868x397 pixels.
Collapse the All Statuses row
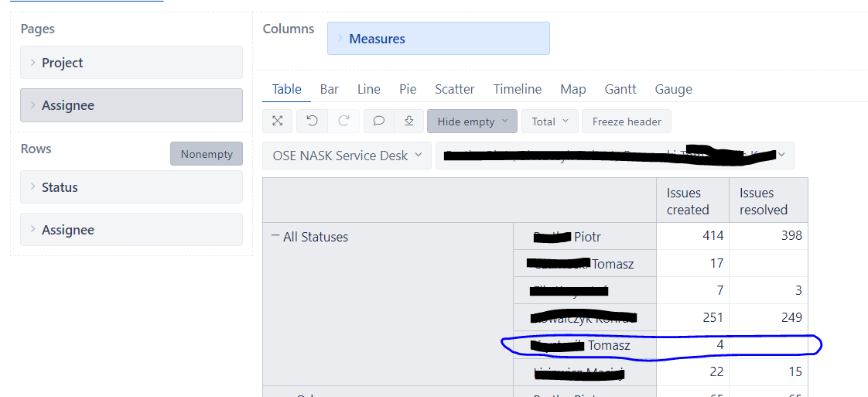pyautogui.click(x=275, y=237)
